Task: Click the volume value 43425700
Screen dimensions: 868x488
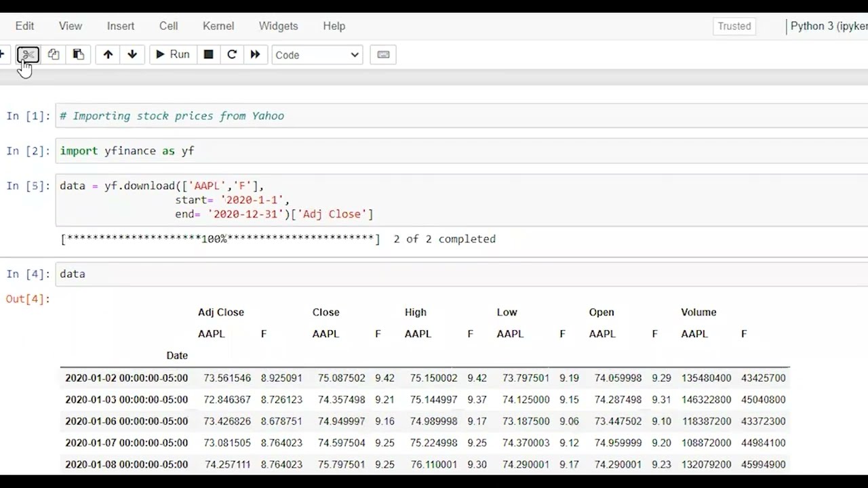Action: (x=763, y=378)
